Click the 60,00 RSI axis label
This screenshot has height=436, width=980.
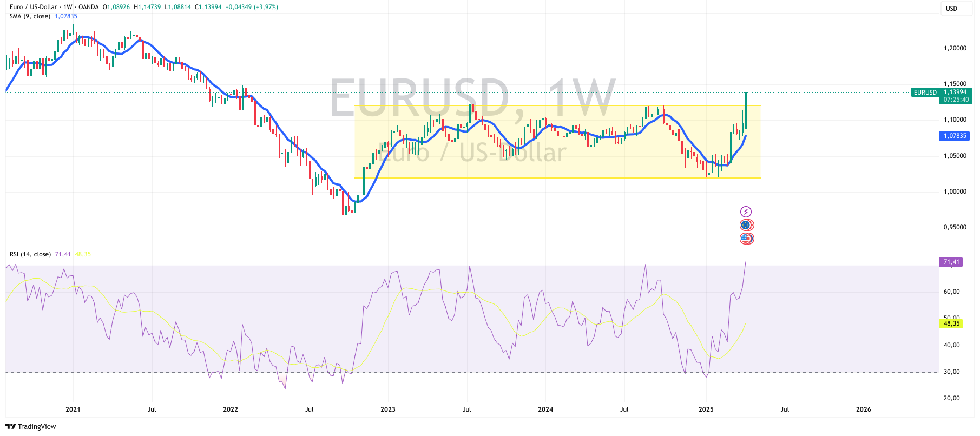952,292
